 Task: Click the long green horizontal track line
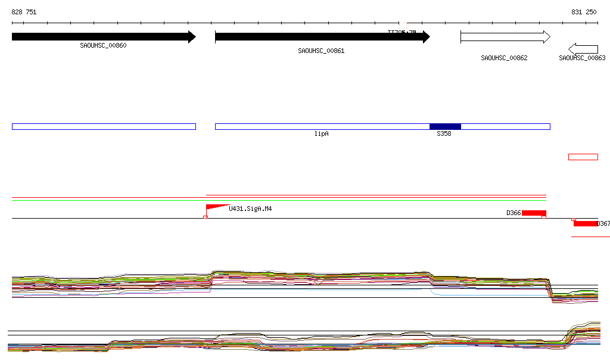click(x=279, y=200)
